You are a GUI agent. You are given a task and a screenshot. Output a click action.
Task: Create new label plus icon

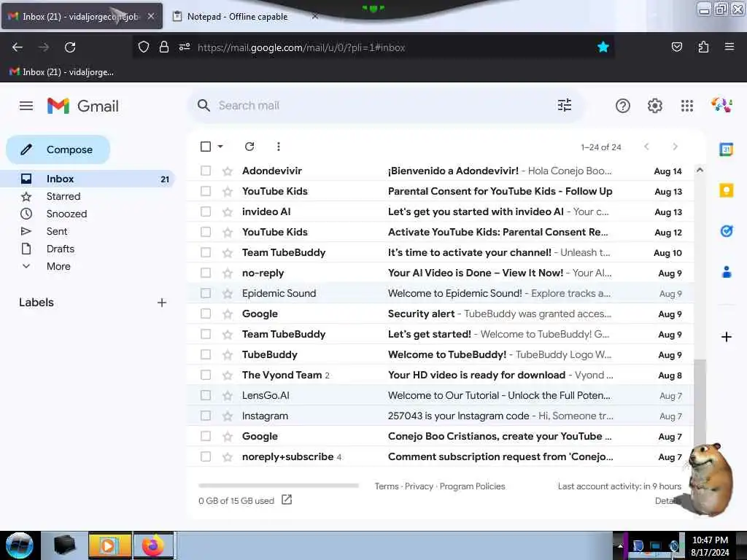click(162, 303)
